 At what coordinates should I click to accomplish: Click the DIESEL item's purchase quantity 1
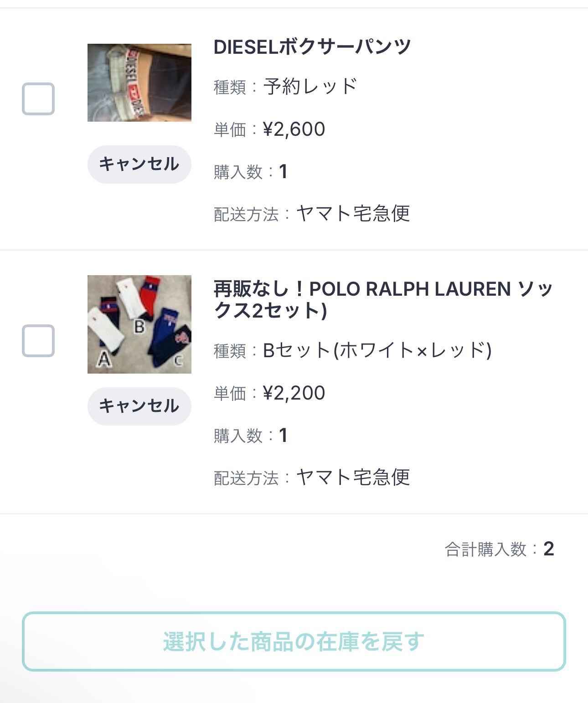tap(283, 172)
